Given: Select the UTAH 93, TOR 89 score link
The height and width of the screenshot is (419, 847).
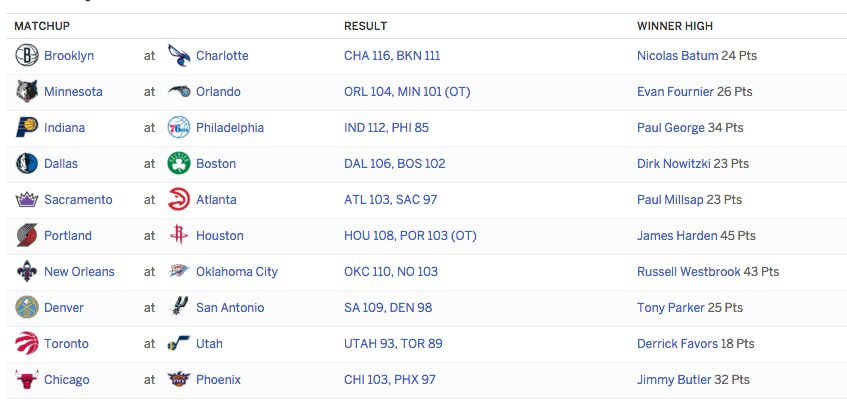Looking at the screenshot, I should pos(393,343).
